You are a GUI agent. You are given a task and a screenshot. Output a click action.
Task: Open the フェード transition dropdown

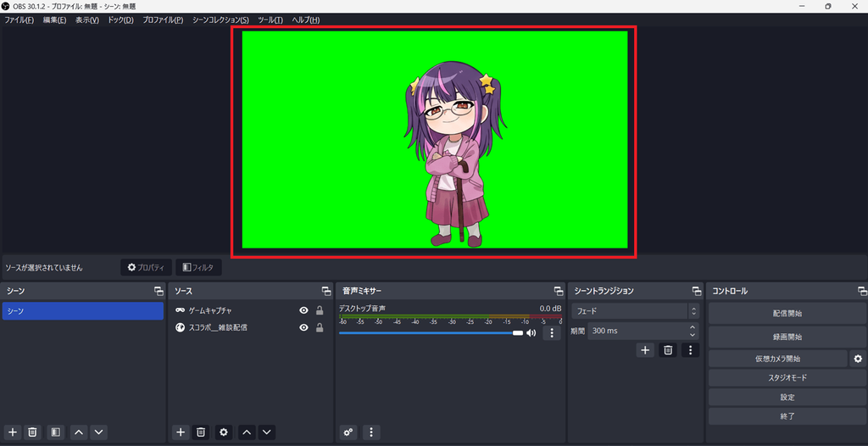coord(636,311)
